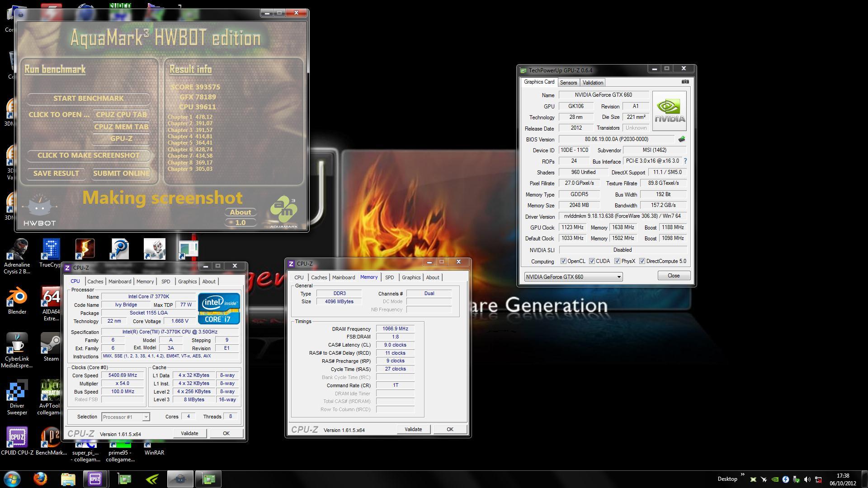868x488 pixels.
Task: Click the GPU Clock 1123 MHz value
Action: point(572,227)
